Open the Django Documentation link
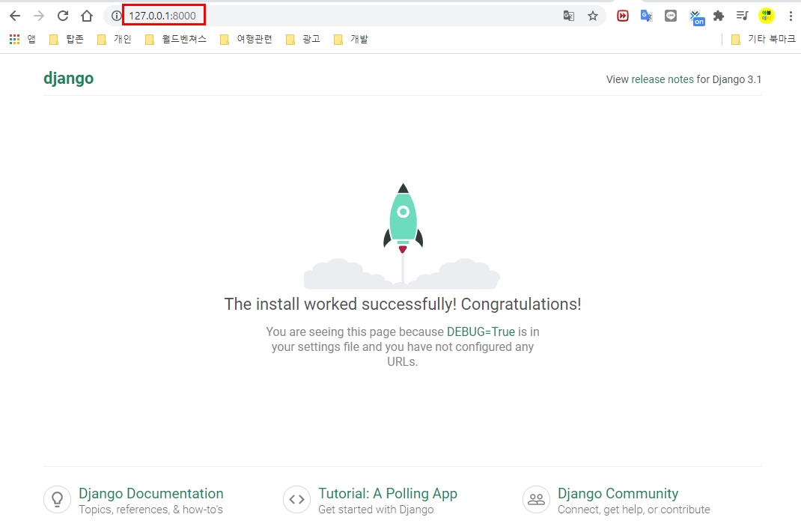 (150, 493)
